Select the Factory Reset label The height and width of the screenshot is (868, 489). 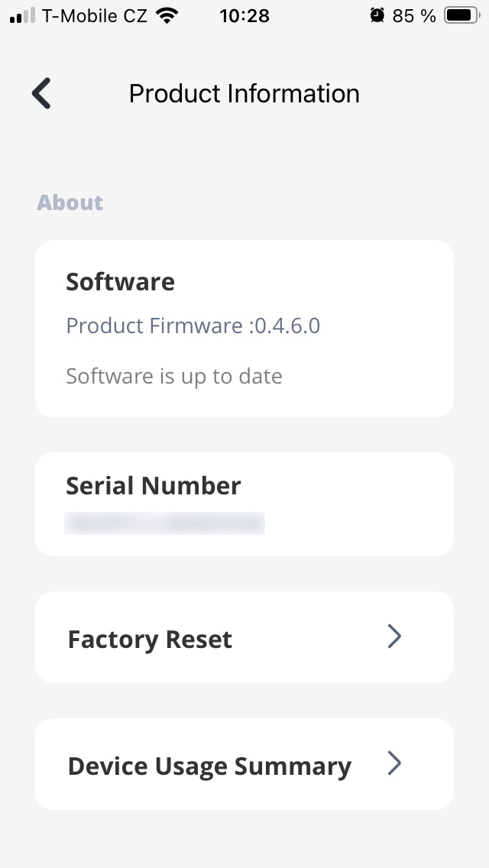click(x=150, y=640)
